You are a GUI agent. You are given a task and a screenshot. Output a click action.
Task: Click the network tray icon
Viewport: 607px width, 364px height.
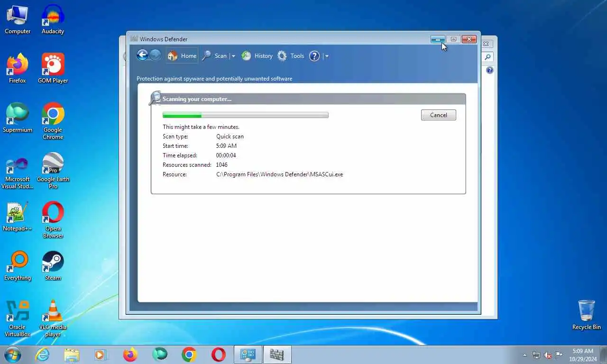tap(536, 355)
